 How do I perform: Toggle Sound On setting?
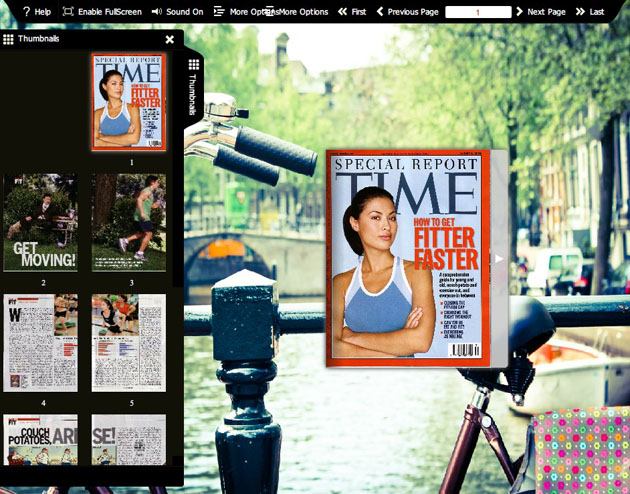(x=177, y=12)
